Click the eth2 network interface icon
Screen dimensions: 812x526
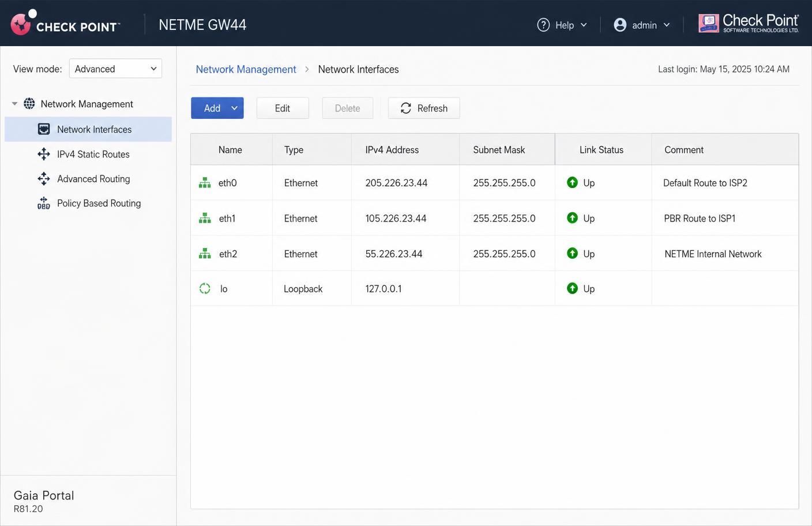205,254
